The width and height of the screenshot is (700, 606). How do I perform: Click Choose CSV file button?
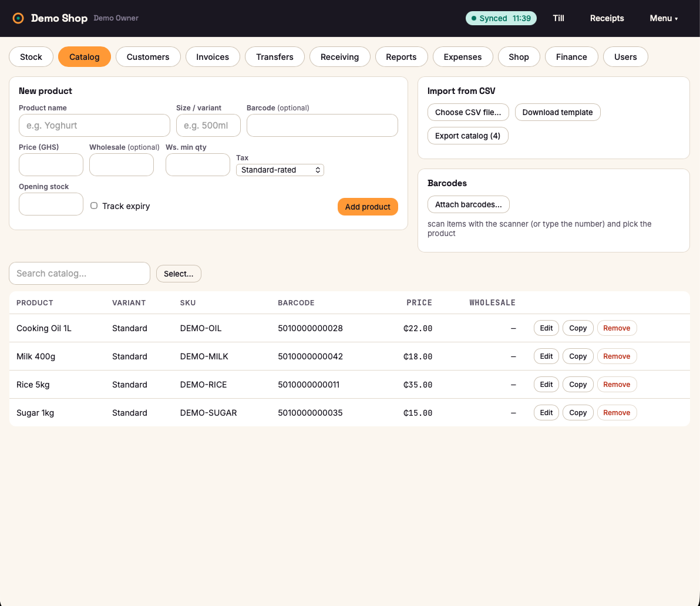point(468,113)
